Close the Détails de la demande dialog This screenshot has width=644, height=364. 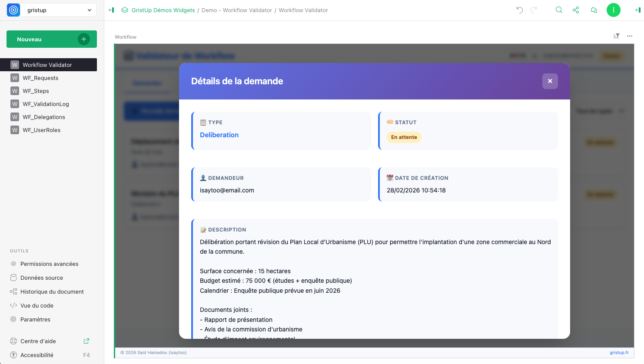coord(550,81)
